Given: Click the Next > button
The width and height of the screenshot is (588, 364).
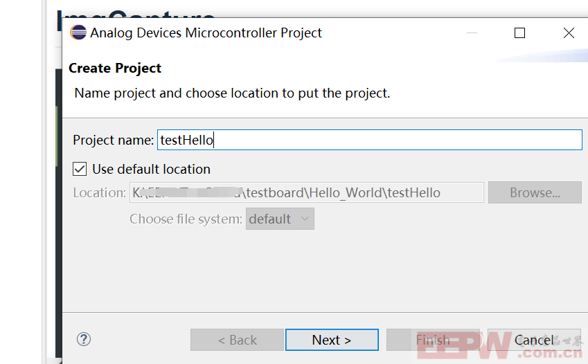Looking at the screenshot, I should click(332, 340).
